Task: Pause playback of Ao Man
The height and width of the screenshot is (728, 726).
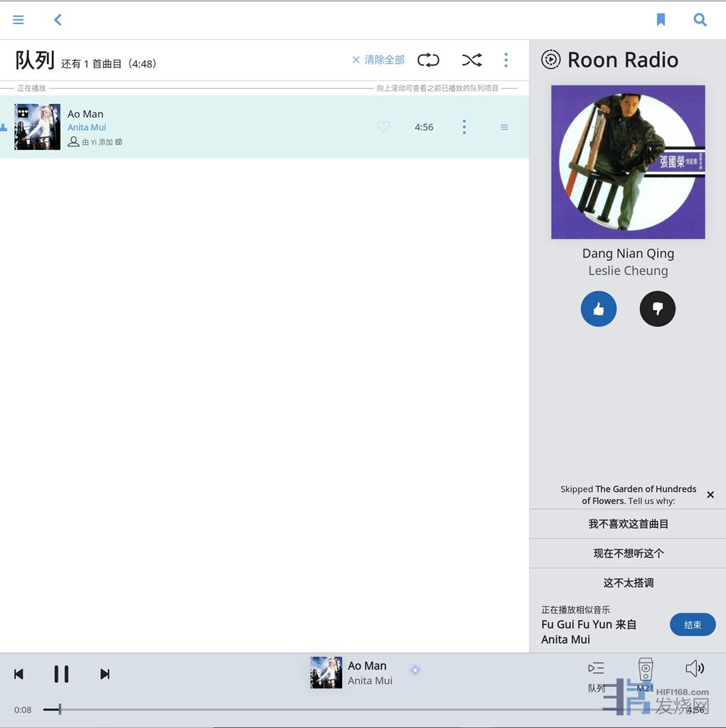Action: [x=62, y=674]
